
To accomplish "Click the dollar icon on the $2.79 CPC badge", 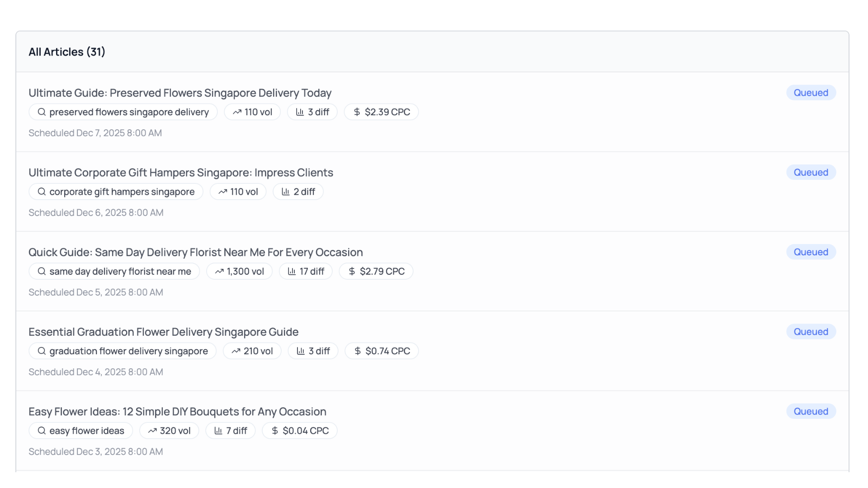I will [x=352, y=271].
